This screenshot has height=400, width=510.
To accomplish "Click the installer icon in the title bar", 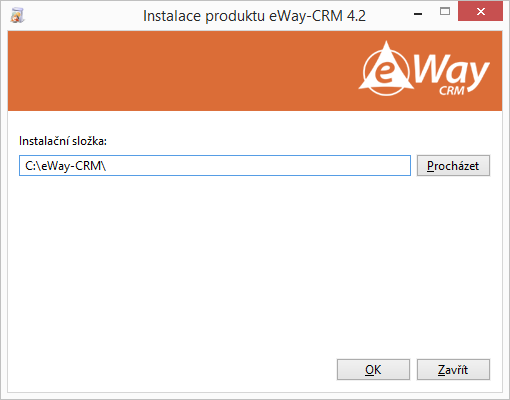I will pyautogui.click(x=17, y=15).
